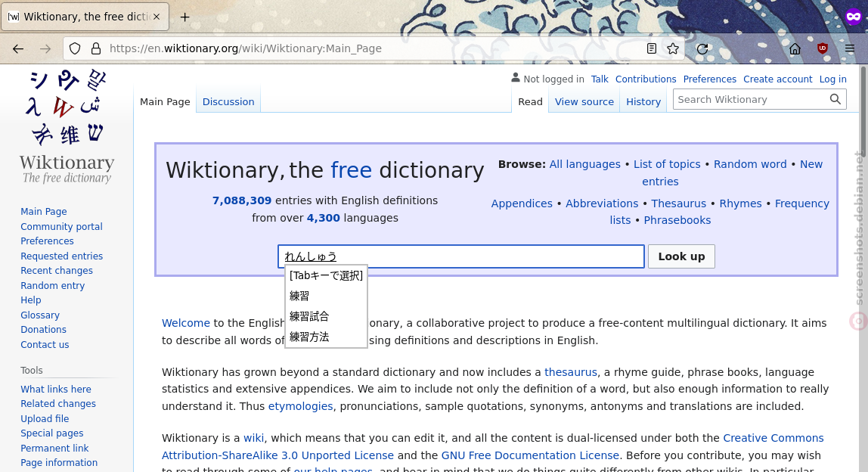
Task: Click the magnifier search icon in Wiktionary search
Action: [835, 99]
